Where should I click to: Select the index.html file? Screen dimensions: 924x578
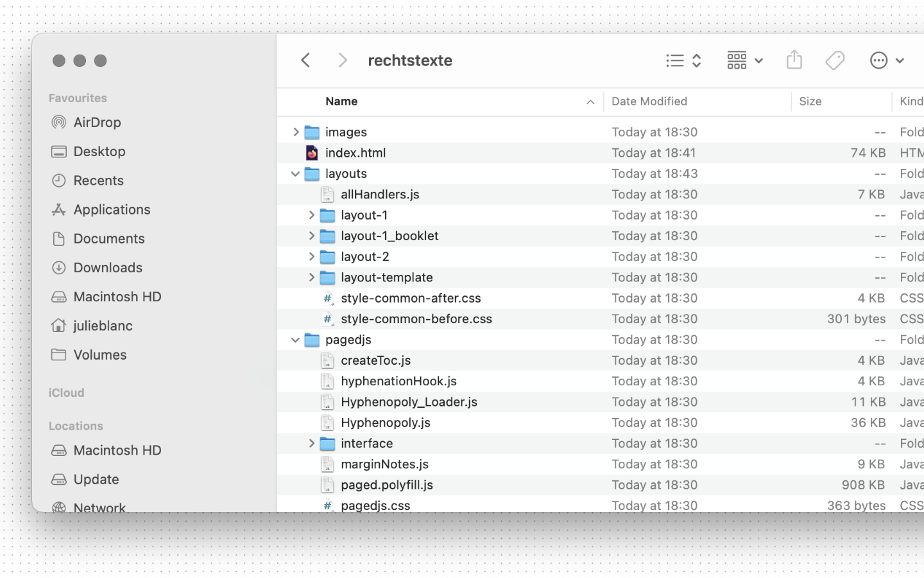pos(355,153)
